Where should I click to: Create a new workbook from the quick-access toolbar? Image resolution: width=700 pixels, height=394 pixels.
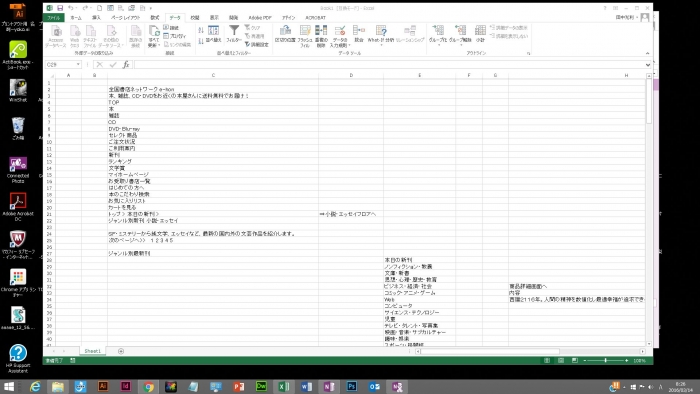tap(99, 8)
